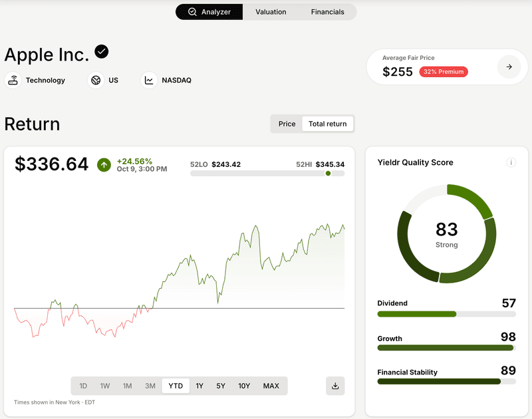532x419 pixels.
Task: Select the 1Y time range
Action: click(199, 386)
